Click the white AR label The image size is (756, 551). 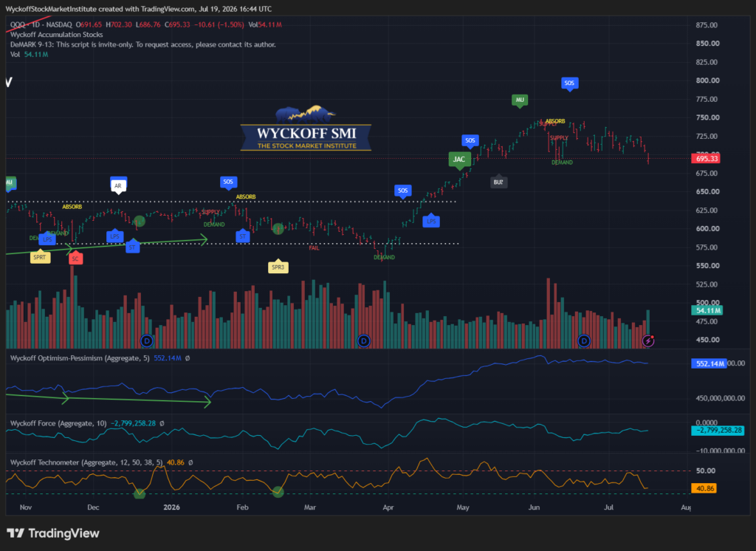[x=118, y=185]
